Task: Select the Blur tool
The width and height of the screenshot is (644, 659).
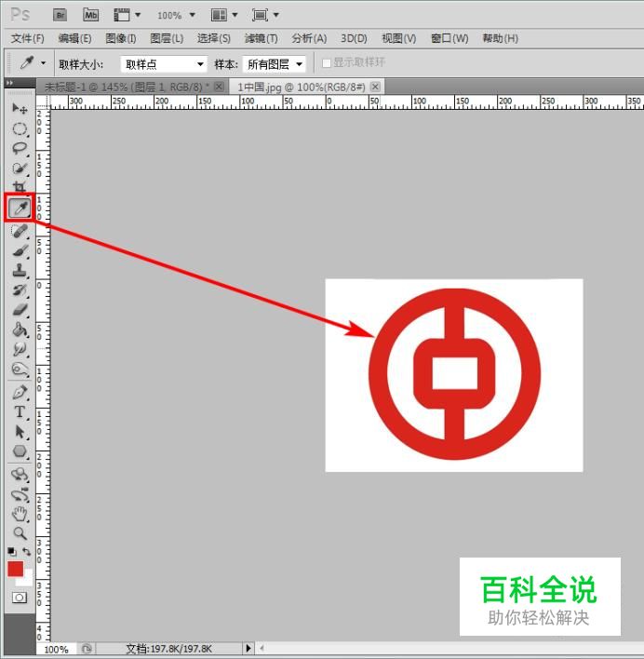Action: 20,349
